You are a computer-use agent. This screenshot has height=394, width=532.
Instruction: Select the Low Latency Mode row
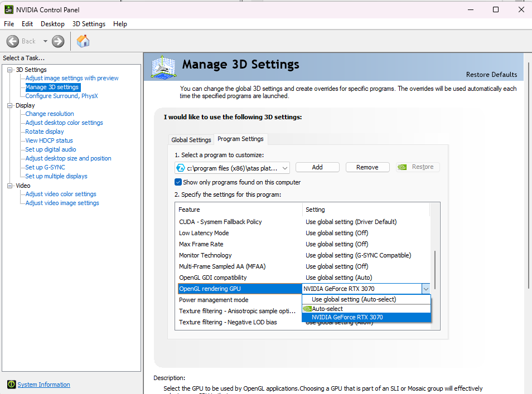coord(304,233)
